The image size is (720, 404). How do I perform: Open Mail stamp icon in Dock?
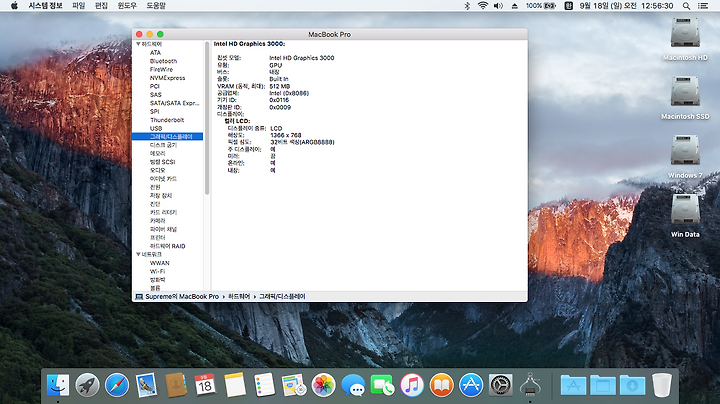146,385
